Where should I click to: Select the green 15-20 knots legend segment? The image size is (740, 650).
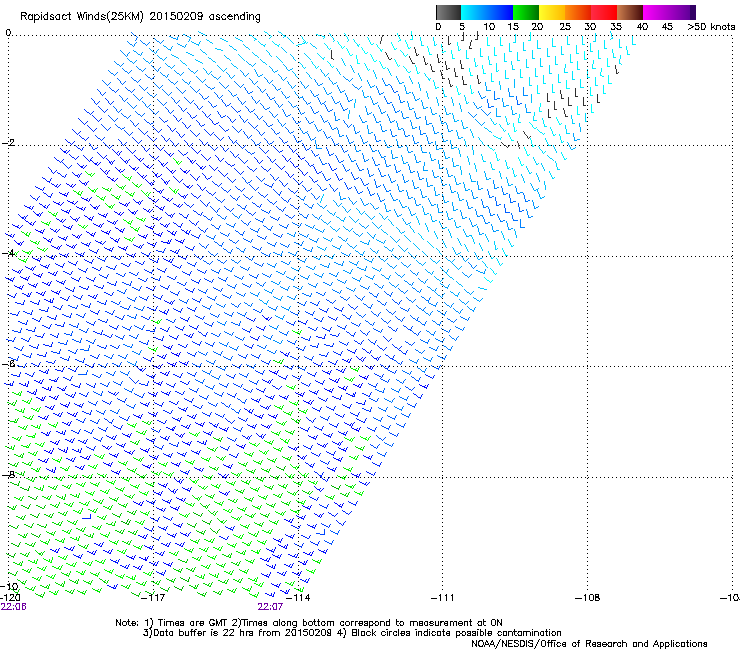coord(526,12)
